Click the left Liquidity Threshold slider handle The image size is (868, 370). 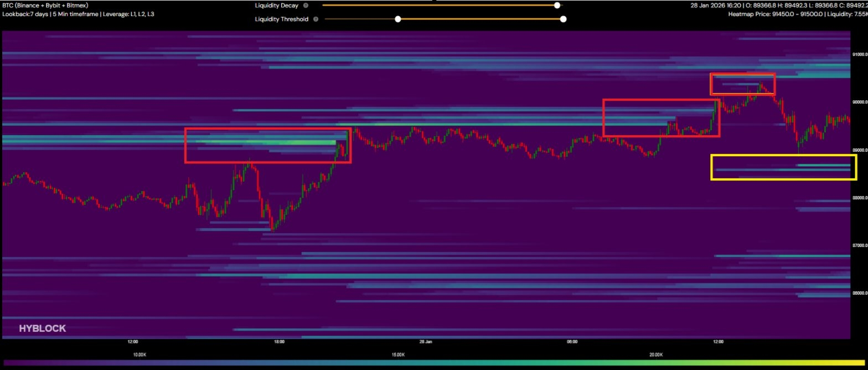(x=397, y=19)
